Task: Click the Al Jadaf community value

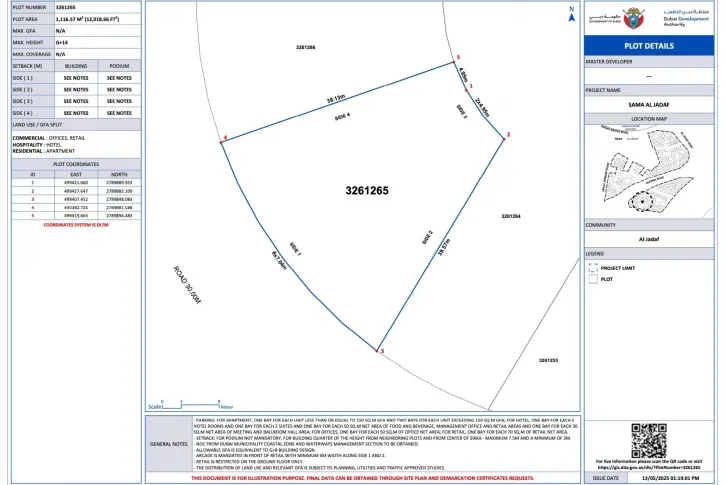Action: 649,239
